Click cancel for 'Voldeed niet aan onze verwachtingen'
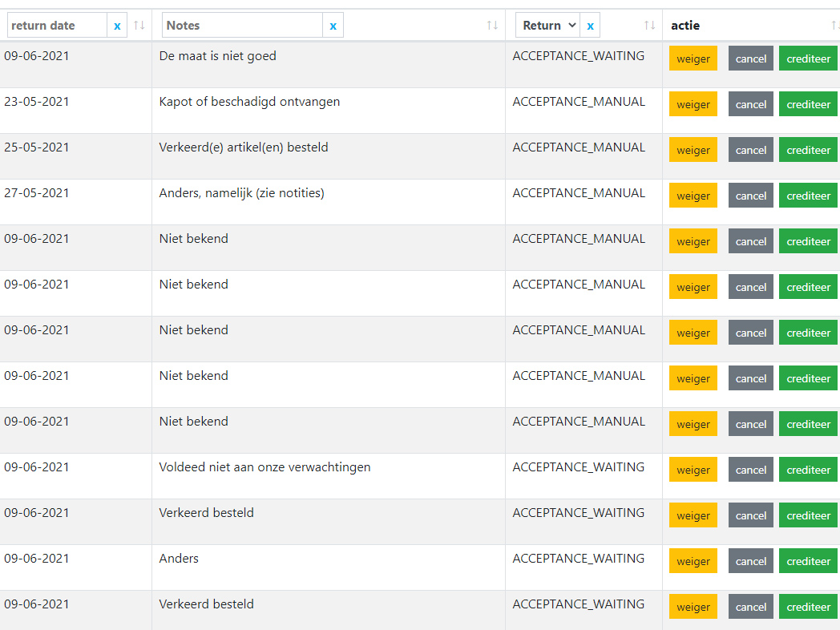Image resolution: width=840 pixels, height=630 pixels. 750,470
